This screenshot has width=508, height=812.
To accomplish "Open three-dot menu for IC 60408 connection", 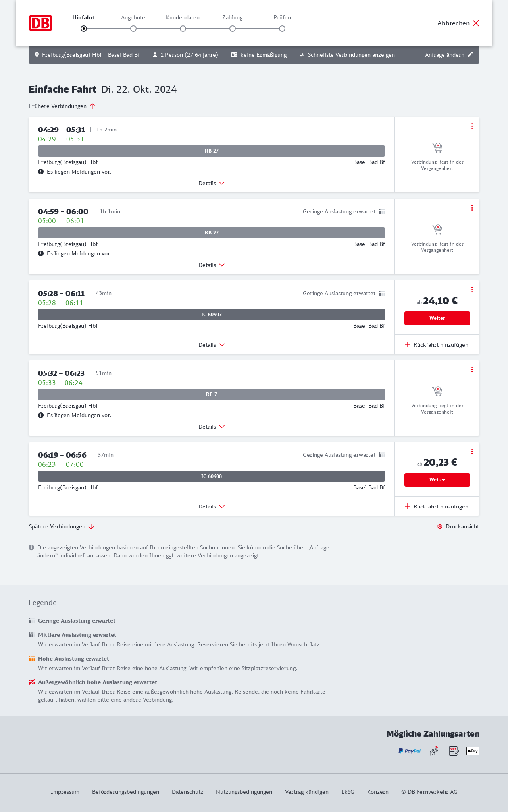I will (x=472, y=451).
